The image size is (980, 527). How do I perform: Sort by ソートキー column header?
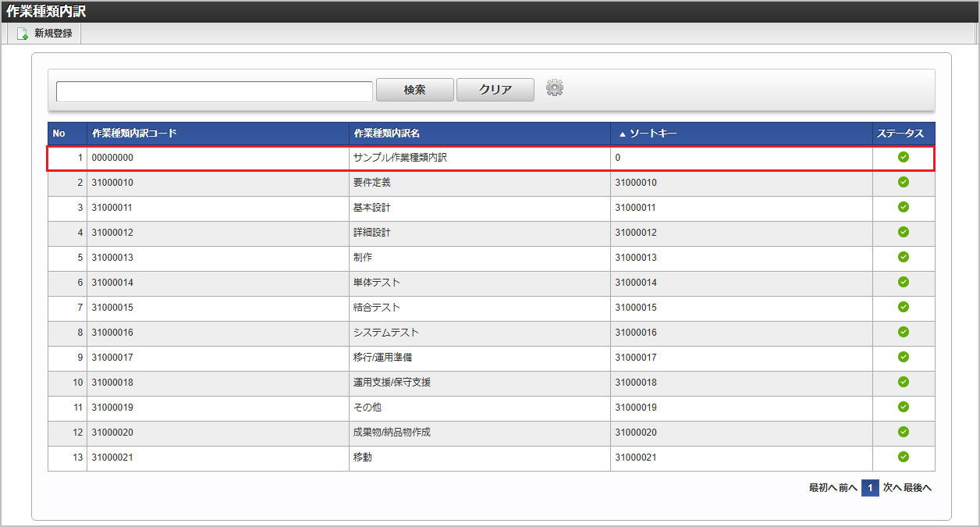652,134
